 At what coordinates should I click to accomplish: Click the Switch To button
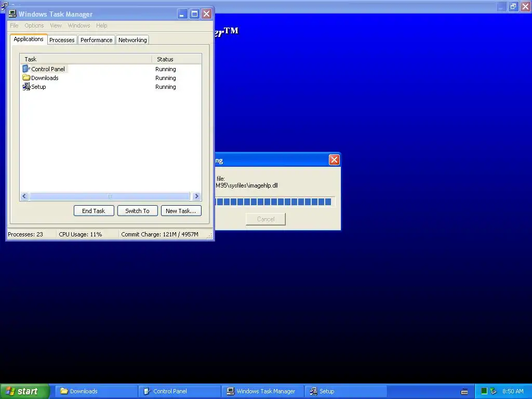point(137,211)
